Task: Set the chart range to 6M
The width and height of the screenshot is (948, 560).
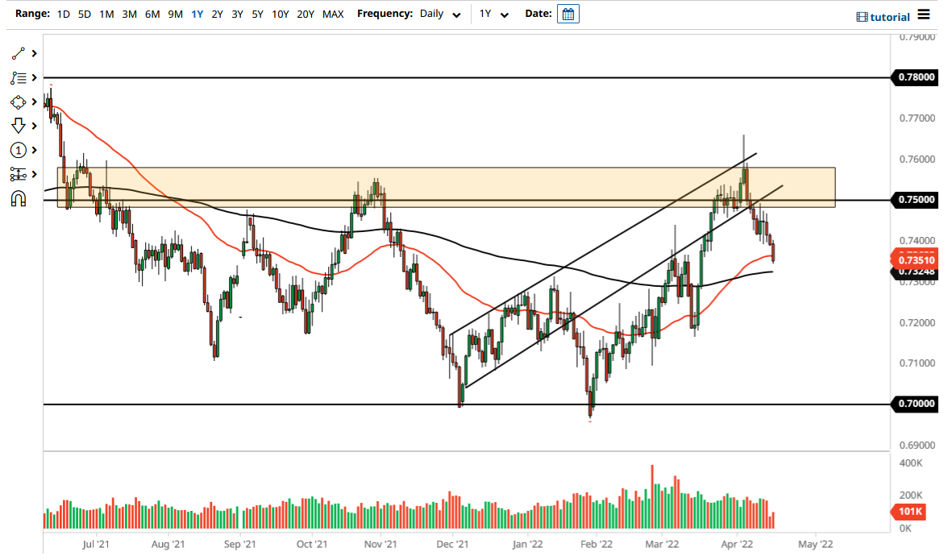Action: (x=152, y=14)
